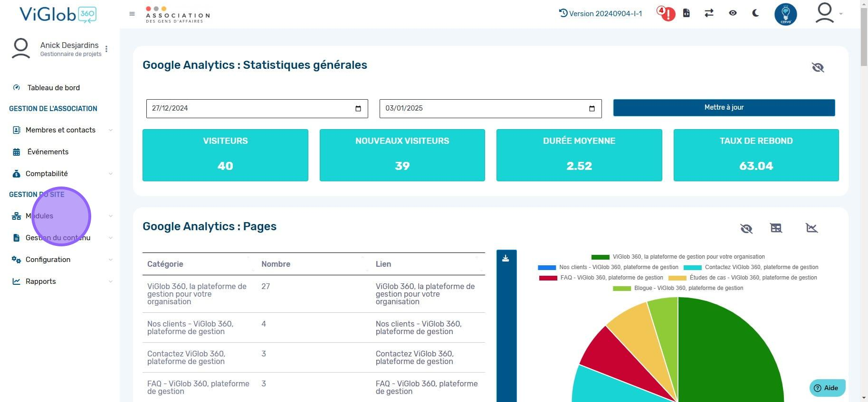This screenshot has height=402, width=868.
Task: Click the Tableau de bord gauge icon
Action: click(x=17, y=87)
